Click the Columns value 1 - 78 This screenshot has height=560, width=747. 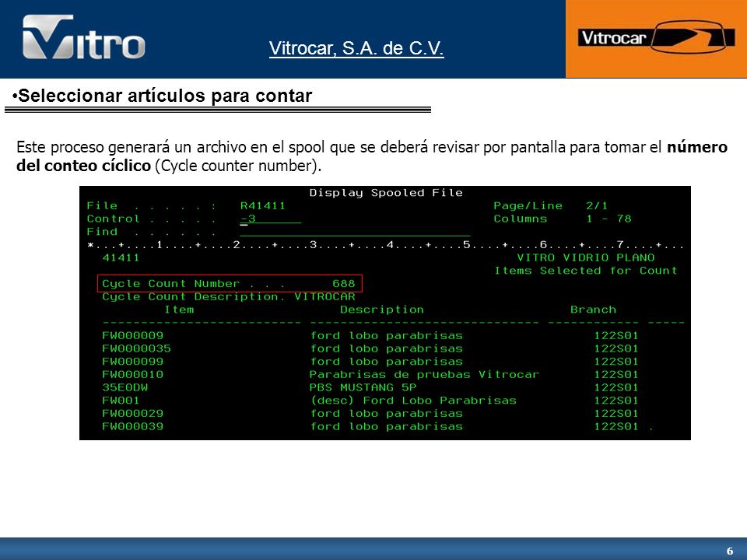pos(608,219)
